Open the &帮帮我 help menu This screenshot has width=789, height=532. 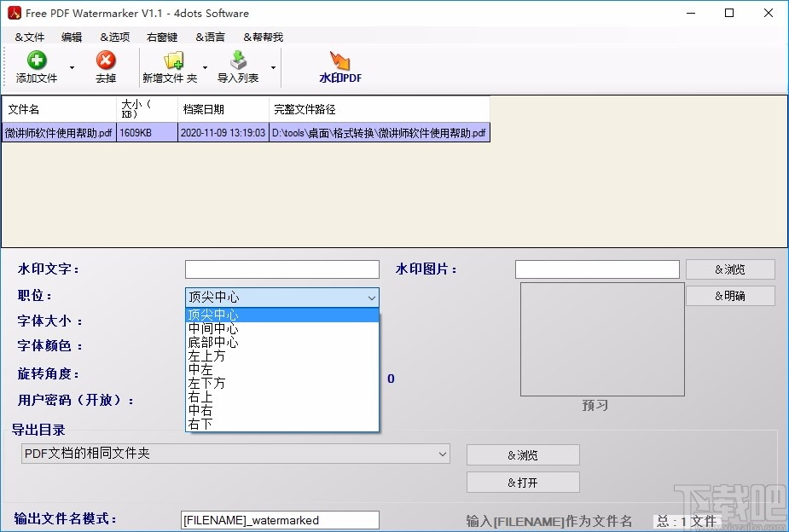[264, 38]
